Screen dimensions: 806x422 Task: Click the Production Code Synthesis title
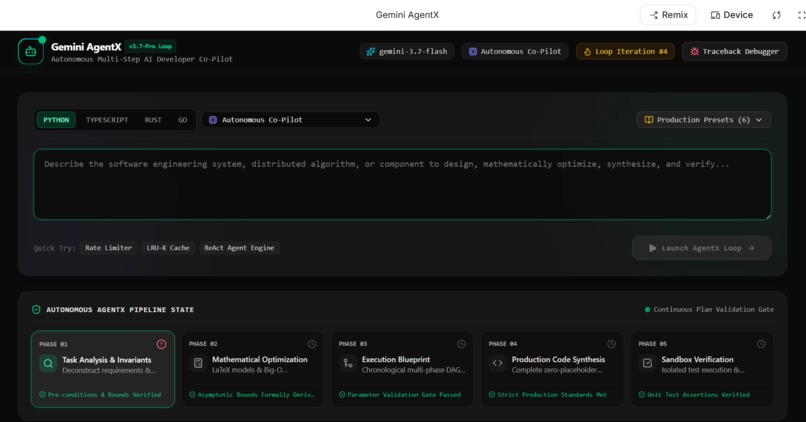tap(558, 359)
